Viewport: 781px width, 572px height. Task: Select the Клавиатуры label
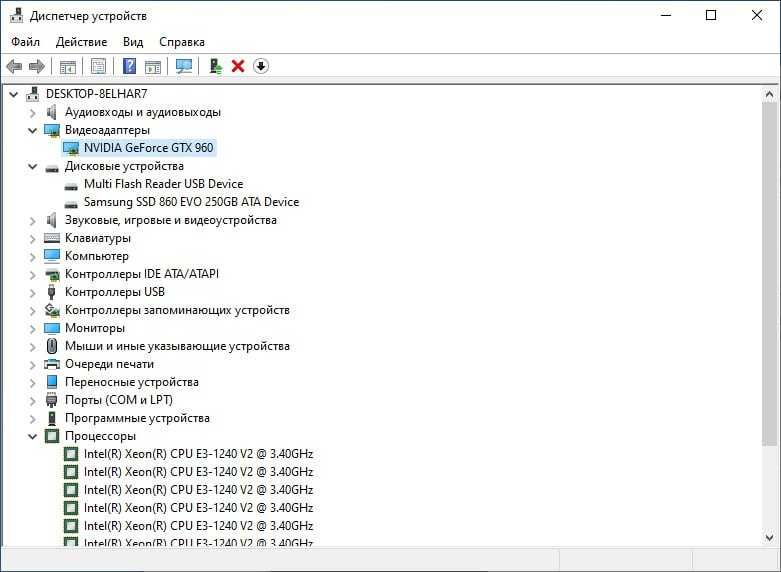coord(98,238)
